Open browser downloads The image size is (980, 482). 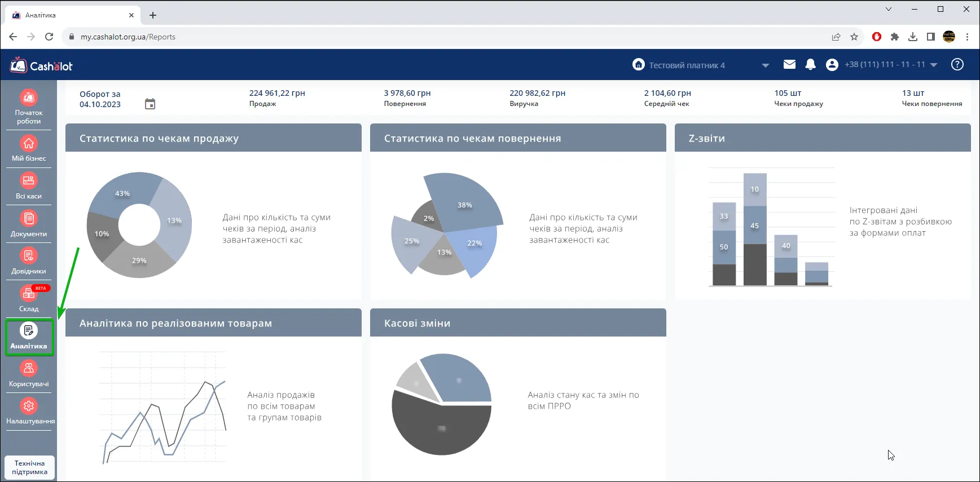pyautogui.click(x=913, y=37)
